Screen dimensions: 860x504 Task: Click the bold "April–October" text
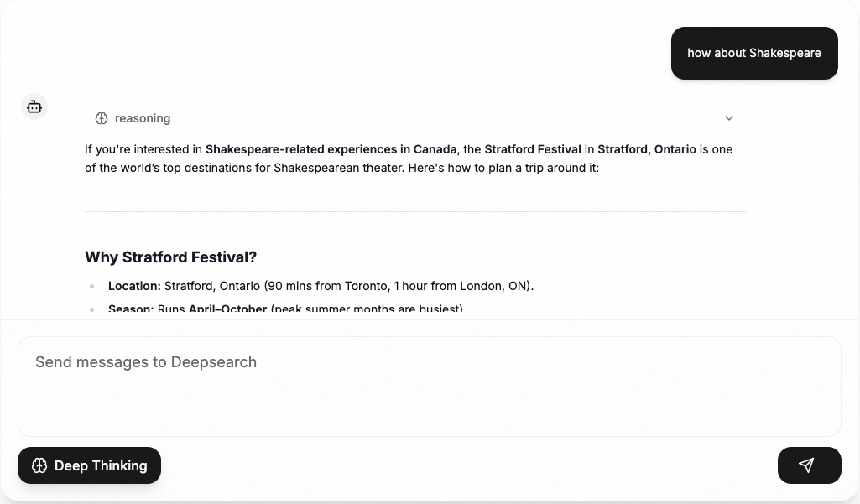pos(227,309)
